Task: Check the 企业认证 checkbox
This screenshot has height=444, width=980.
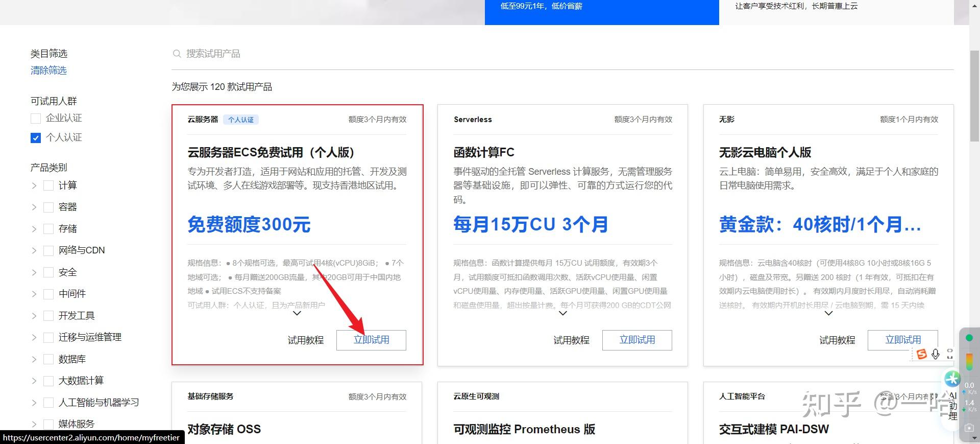Action: click(x=36, y=119)
